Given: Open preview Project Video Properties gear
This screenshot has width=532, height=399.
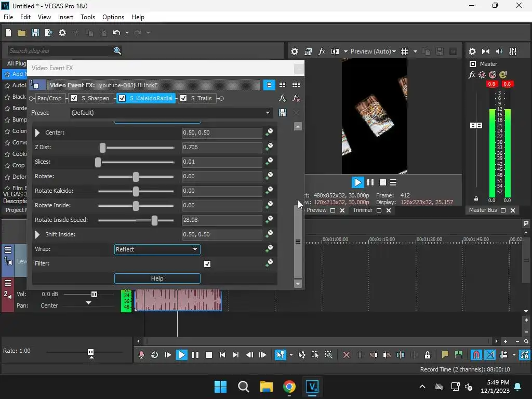Looking at the screenshot, I should (x=295, y=51).
